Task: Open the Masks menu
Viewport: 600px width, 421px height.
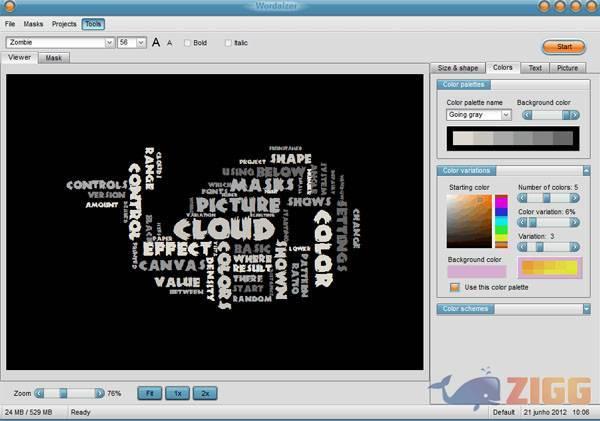Action: click(x=33, y=22)
